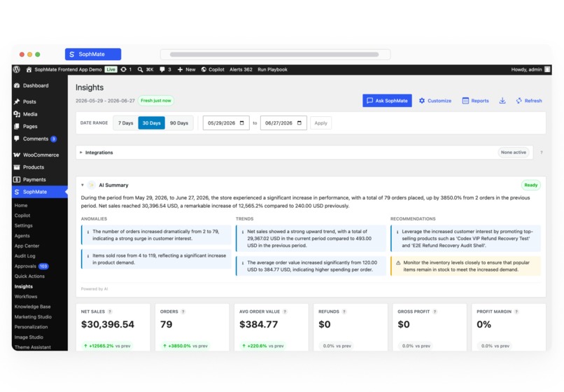Click the Refresh icon
564x392 pixels.
point(519,101)
